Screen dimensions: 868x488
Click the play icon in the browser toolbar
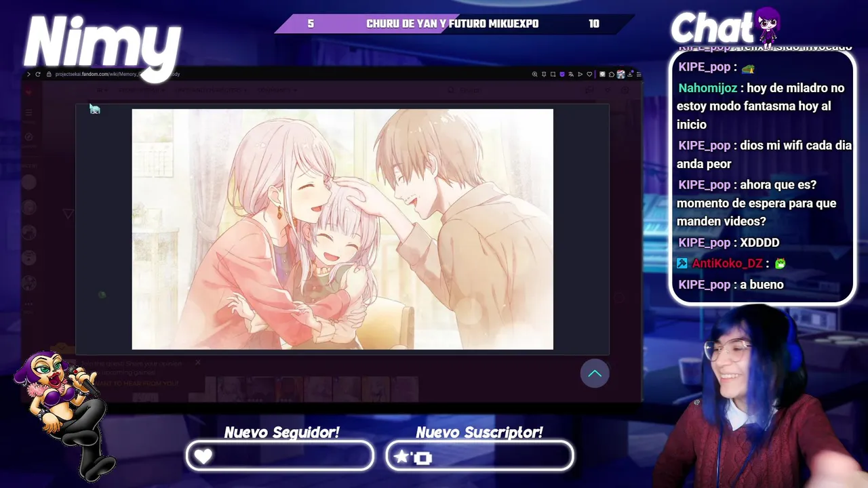point(580,75)
